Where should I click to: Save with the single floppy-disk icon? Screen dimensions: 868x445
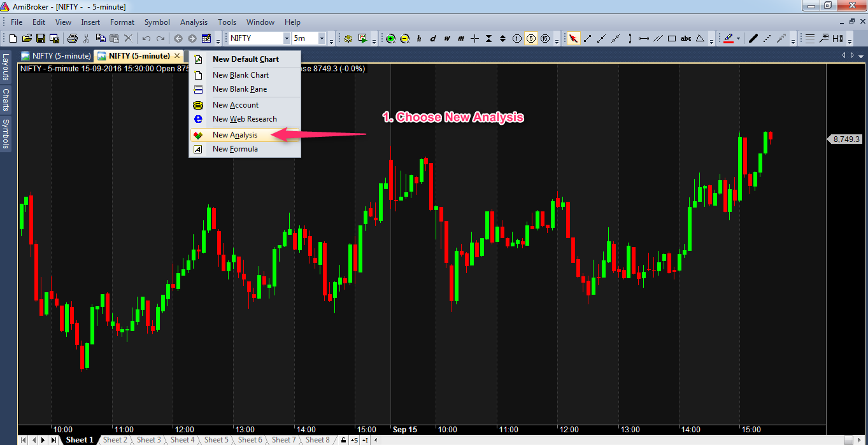[41, 38]
